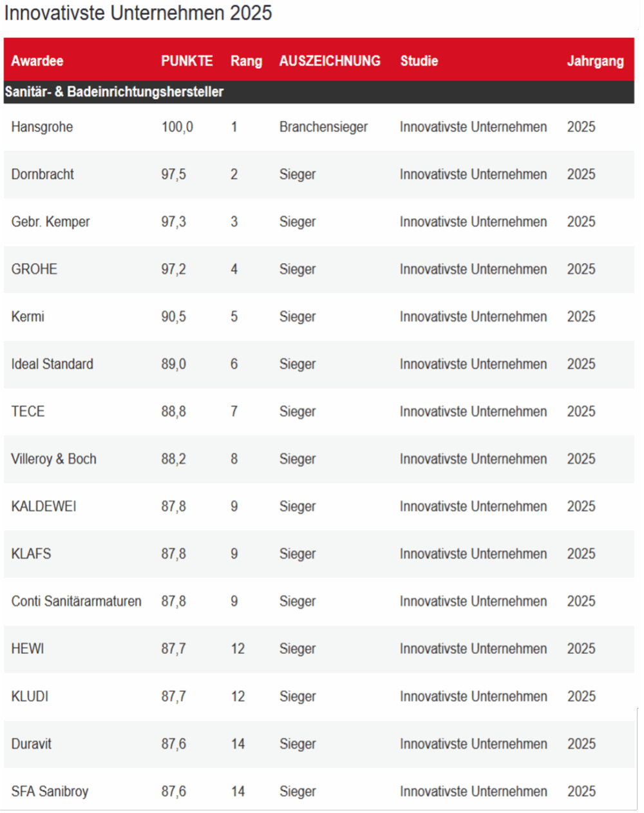Click the page title Innovativste Unternehmen 2025
644x813 pixels.
pos(138,13)
